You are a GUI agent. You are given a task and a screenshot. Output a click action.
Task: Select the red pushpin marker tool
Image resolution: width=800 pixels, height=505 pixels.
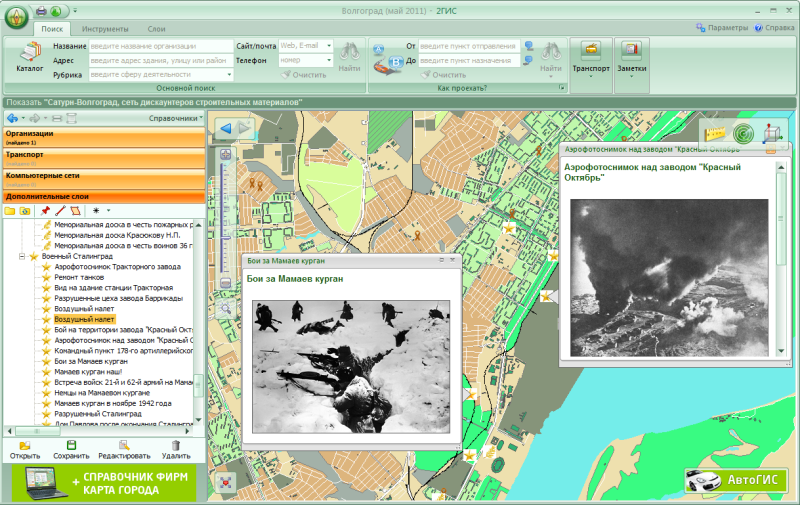pos(45,211)
